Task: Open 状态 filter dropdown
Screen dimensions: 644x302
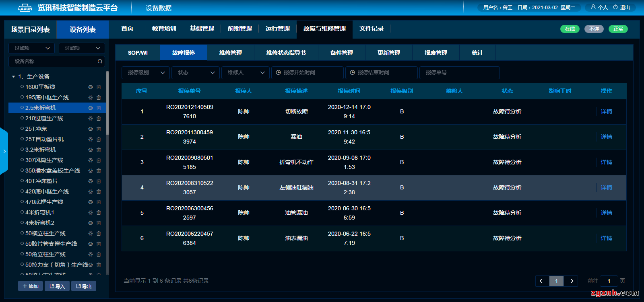Action: tap(196, 73)
